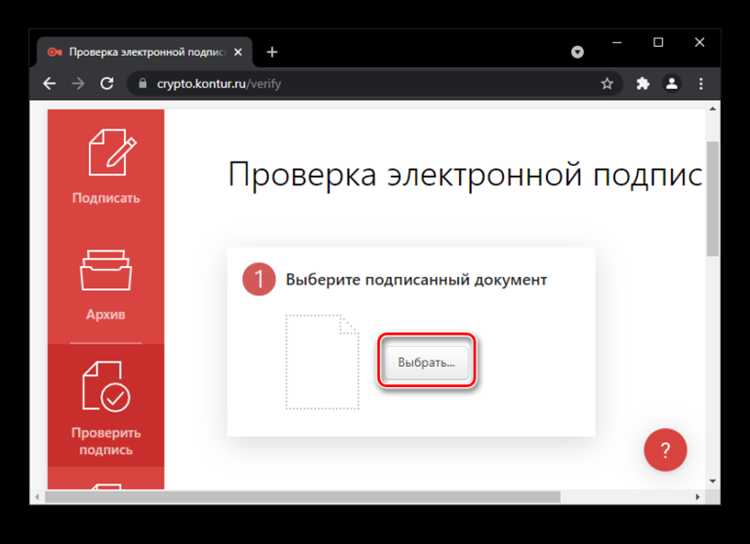The height and width of the screenshot is (544, 750).
Task: Close the Проверка электронной подписи tab
Action: [238, 52]
